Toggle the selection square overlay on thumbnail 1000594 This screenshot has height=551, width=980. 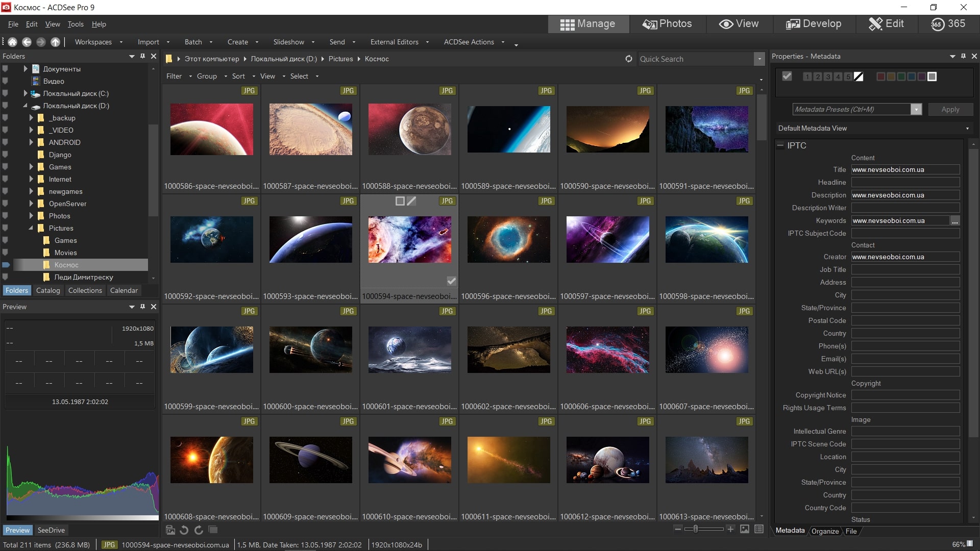[x=400, y=201]
